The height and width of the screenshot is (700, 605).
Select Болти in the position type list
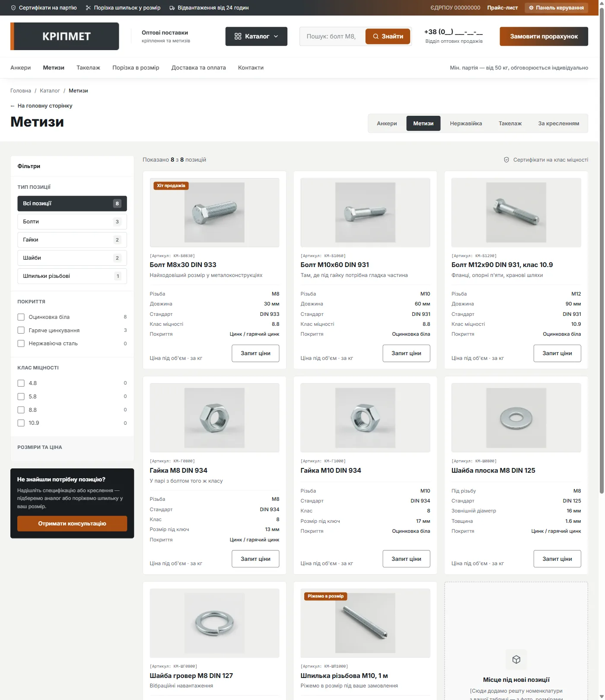tap(72, 222)
